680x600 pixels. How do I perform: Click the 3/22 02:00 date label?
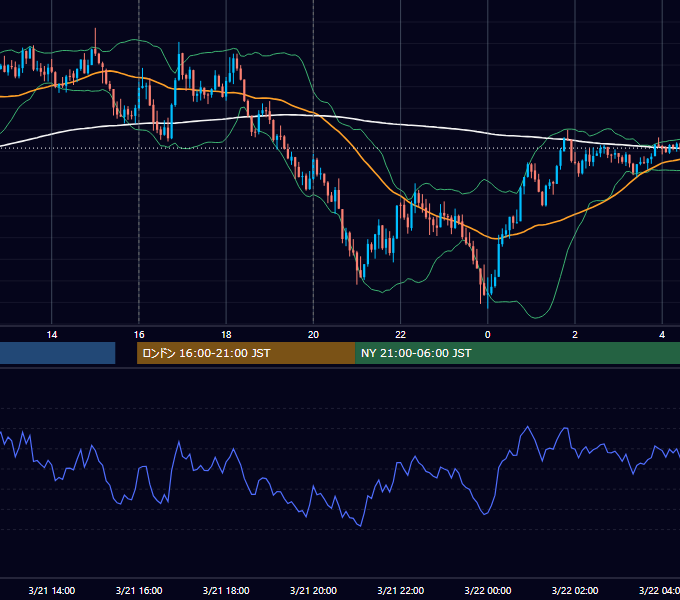[575, 590]
